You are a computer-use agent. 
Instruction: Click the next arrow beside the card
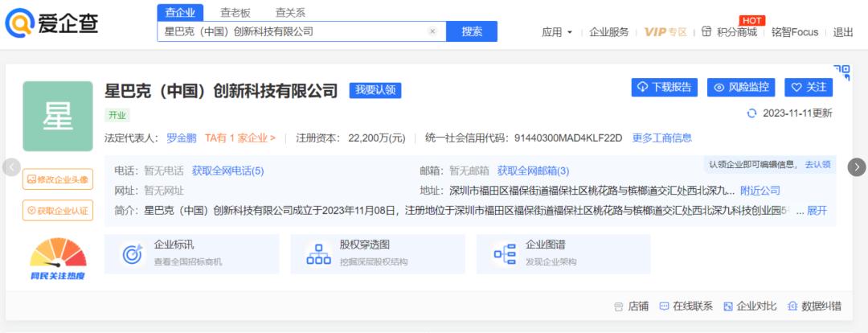click(x=857, y=167)
